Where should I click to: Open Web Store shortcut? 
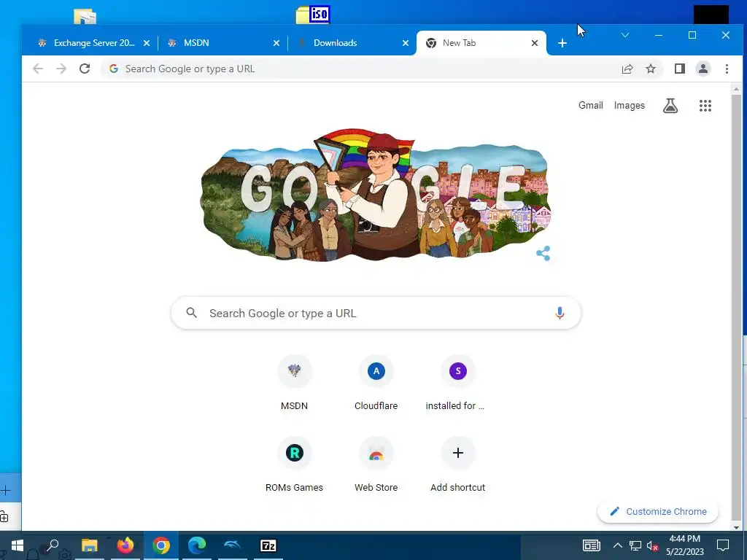[x=376, y=464]
